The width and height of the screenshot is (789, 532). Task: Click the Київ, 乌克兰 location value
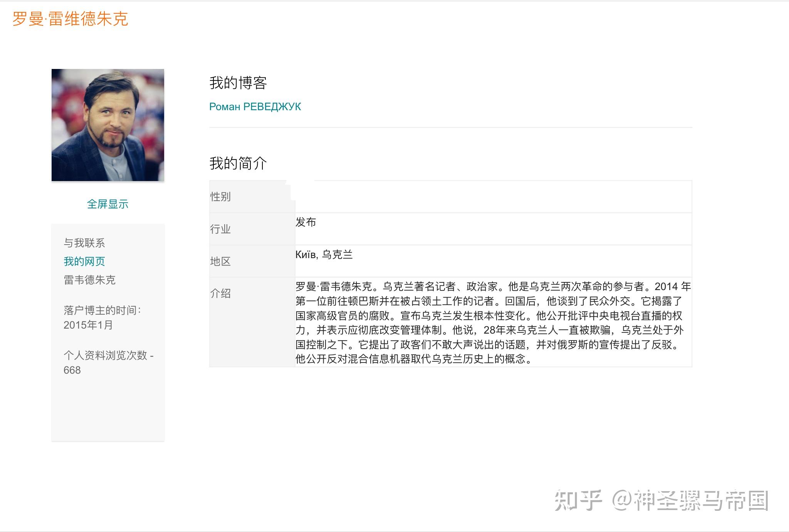pos(324,255)
